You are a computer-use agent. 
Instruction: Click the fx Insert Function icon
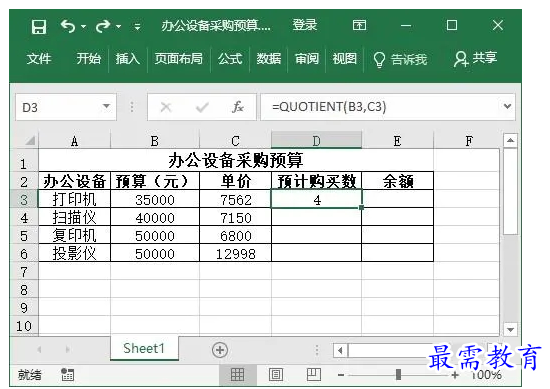[238, 107]
